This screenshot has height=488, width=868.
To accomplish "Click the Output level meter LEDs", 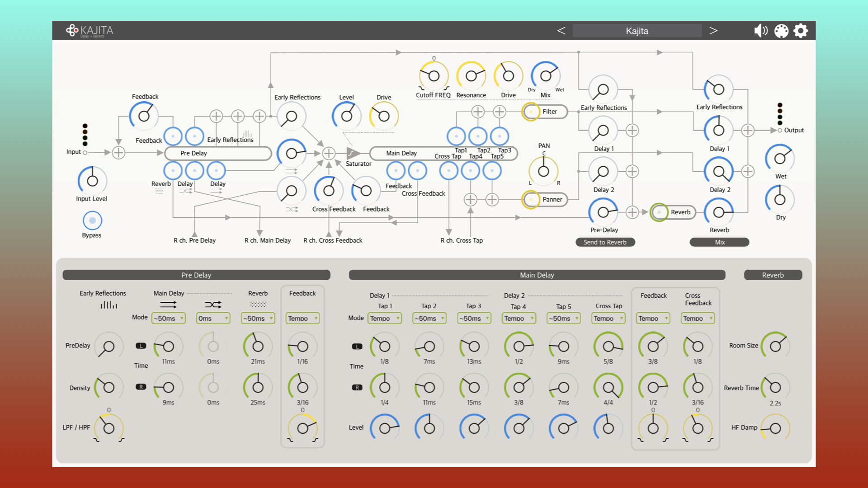I will click(x=780, y=114).
